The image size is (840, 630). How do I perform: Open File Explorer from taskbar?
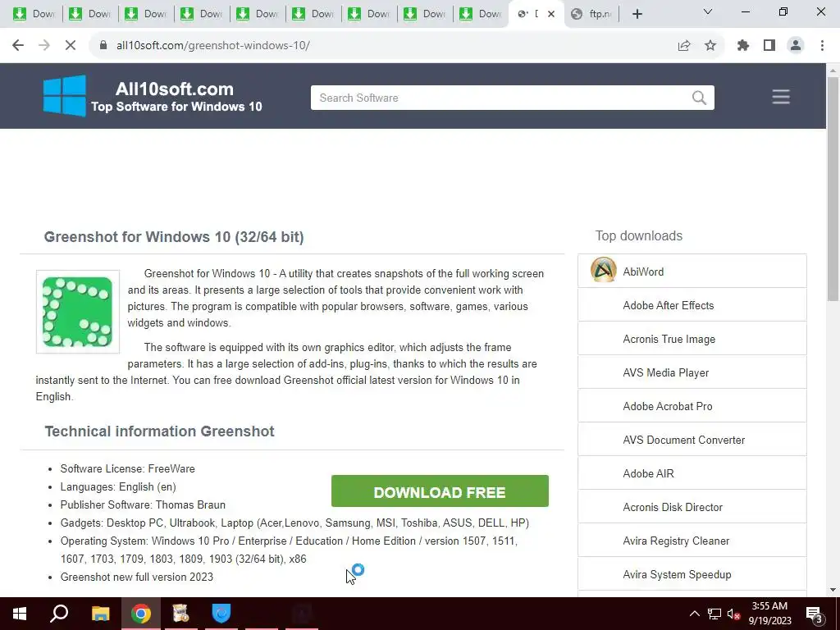[x=100, y=614]
